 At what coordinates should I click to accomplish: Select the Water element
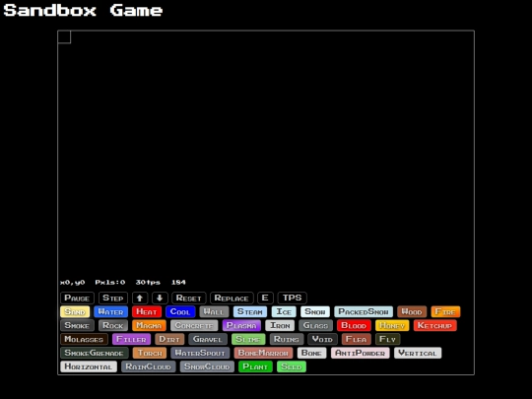point(111,311)
